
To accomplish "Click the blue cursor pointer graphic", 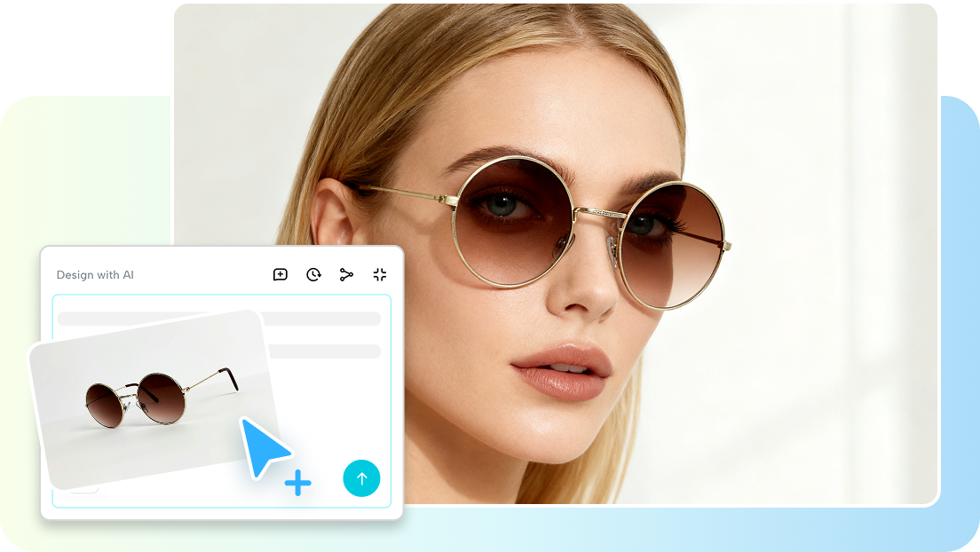I will coord(263,448).
